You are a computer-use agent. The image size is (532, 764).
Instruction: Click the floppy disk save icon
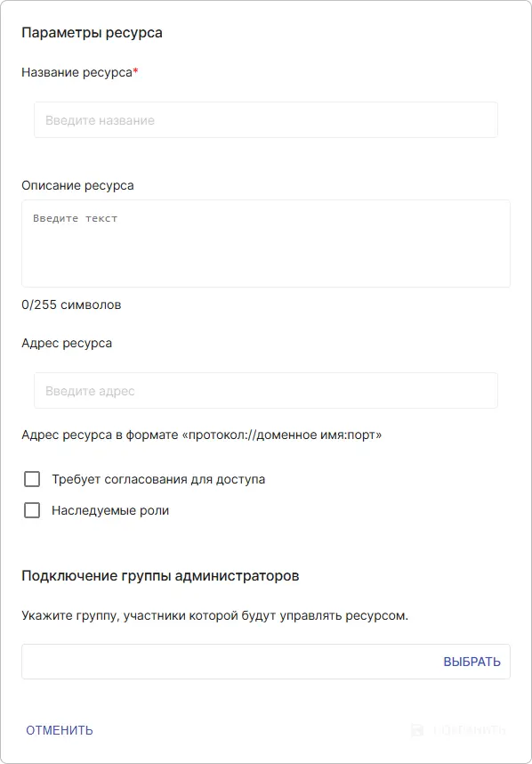pos(416,730)
